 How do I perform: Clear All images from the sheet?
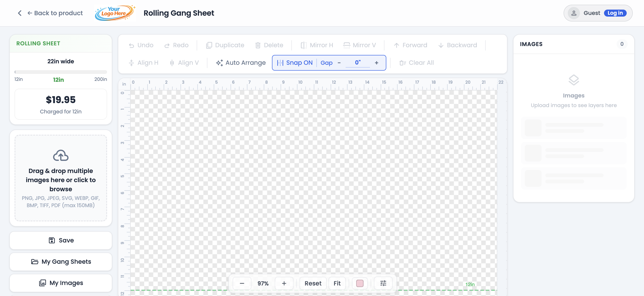pos(416,63)
